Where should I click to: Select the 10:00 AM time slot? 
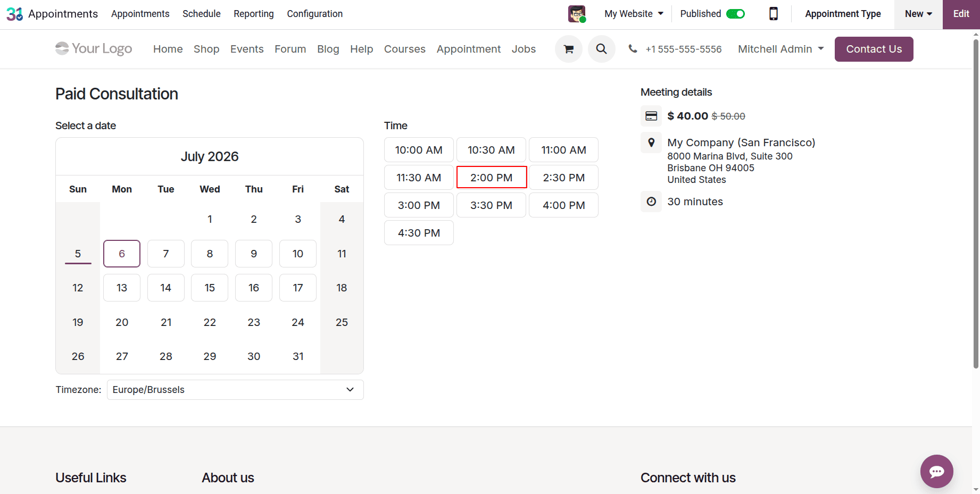419,150
